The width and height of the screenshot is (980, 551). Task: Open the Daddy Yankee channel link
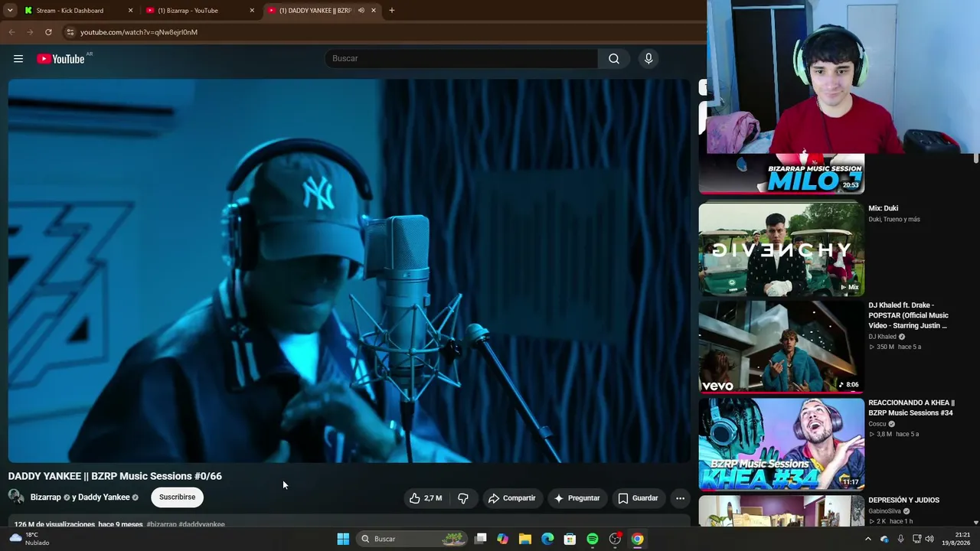104,497
